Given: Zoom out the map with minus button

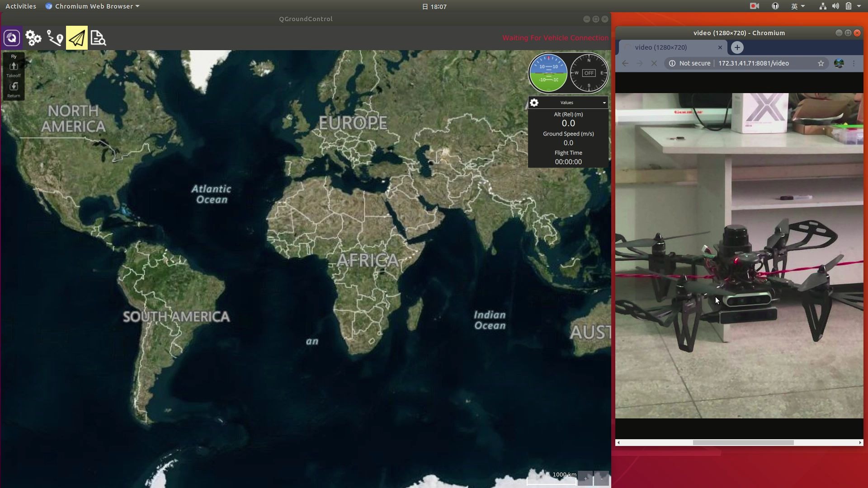Looking at the screenshot, I should tap(601, 479).
